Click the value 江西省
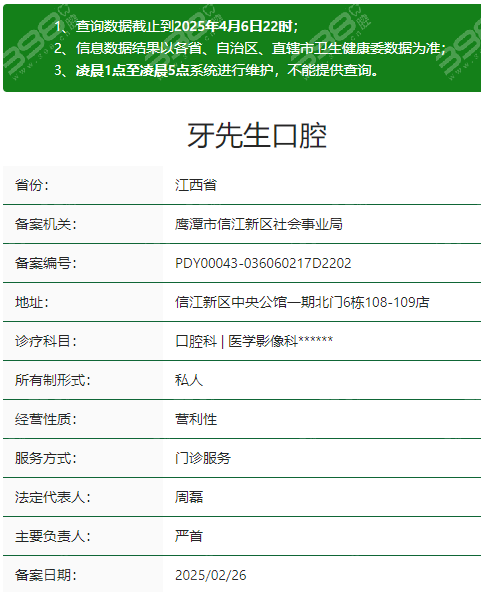Screen dimensions: 481x592 click(196, 185)
